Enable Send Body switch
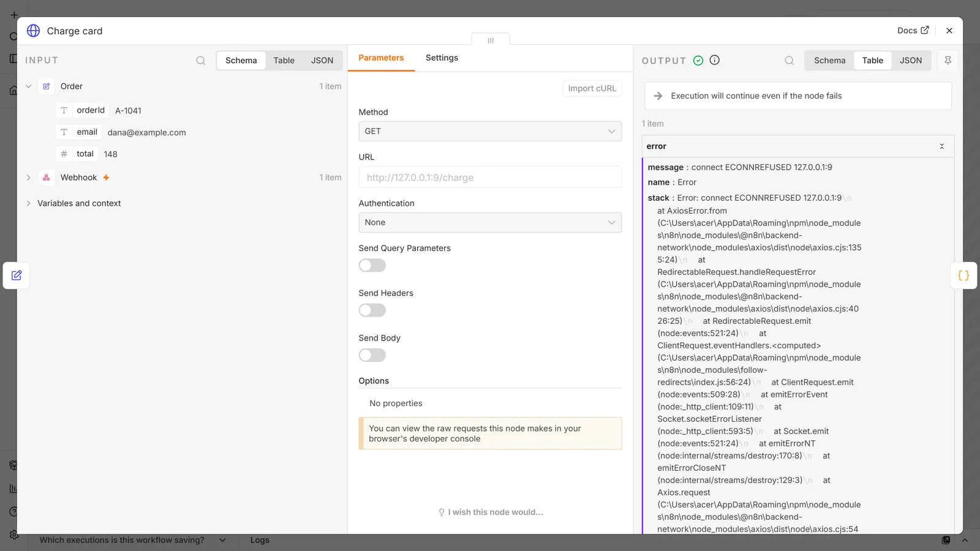Viewport: 980px width, 551px height. pyautogui.click(x=372, y=355)
